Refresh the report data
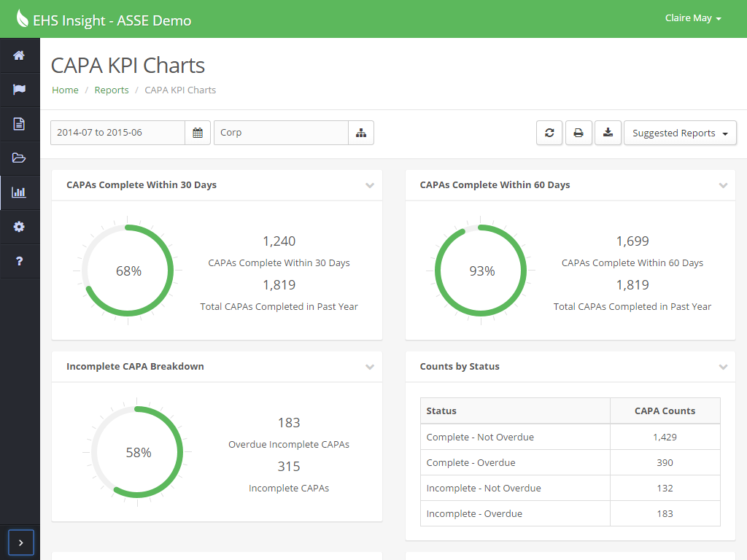The height and width of the screenshot is (560, 747). coord(549,133)
